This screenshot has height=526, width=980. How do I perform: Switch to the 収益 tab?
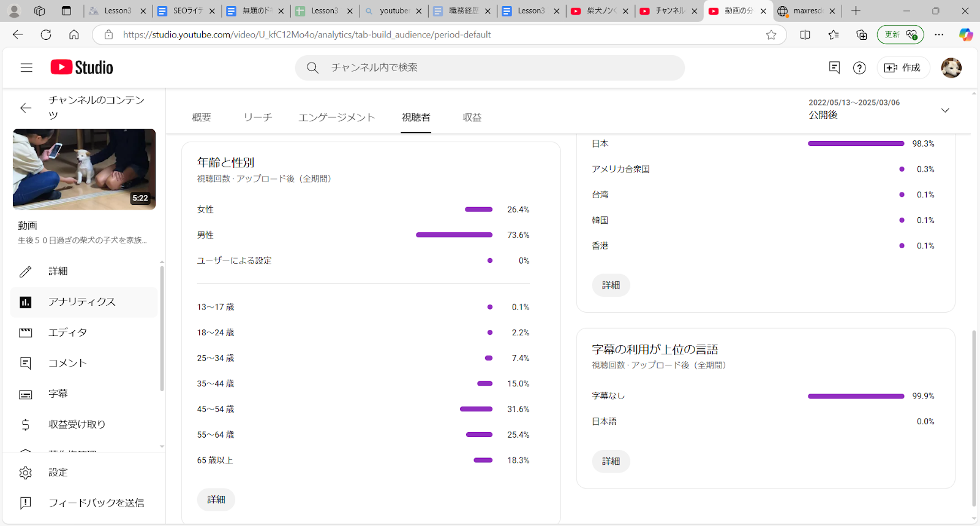tap(472, 117)
